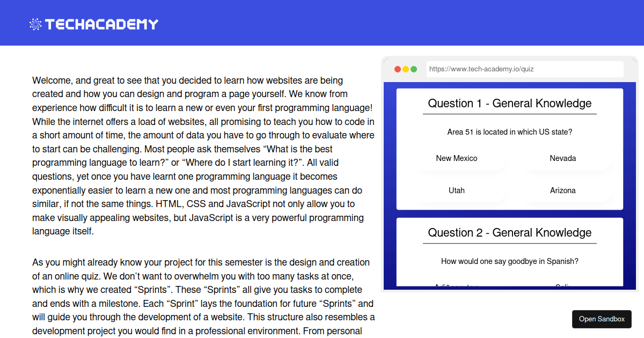Choose "Arizona" in Question 1
The width and height of the screenshot is (644, 338).
click(563, 190)
